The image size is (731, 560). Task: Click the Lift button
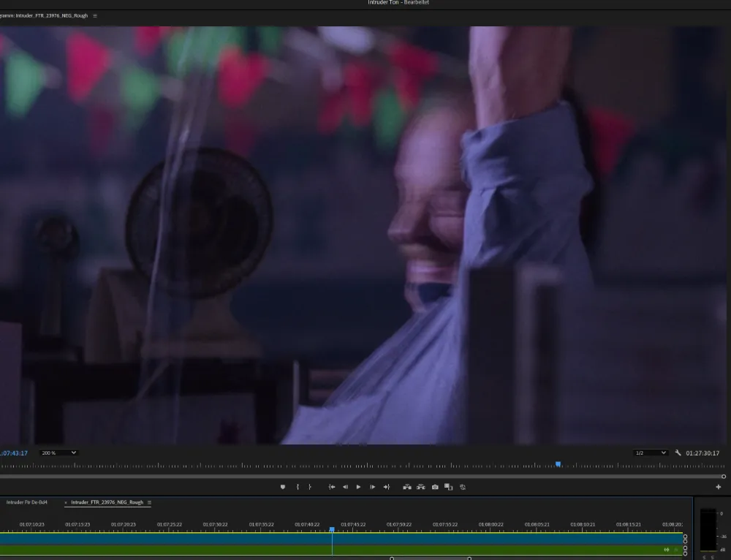pos(407,487)
